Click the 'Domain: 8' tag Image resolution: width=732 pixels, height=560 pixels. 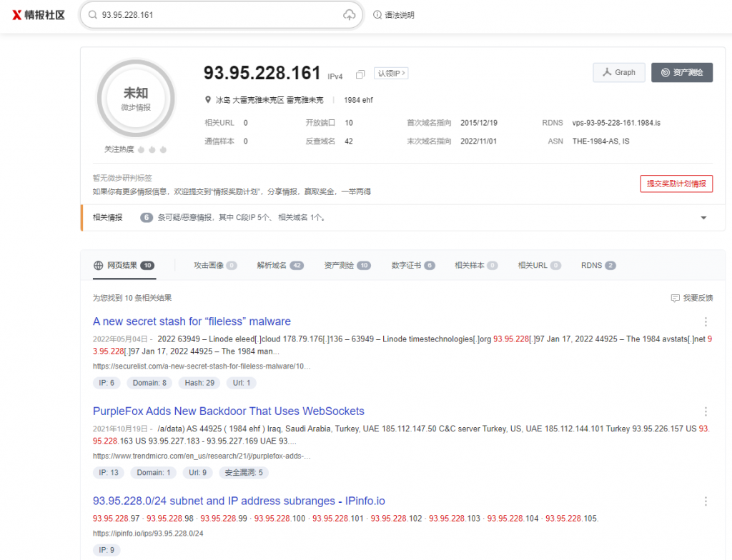coord(149,383)
